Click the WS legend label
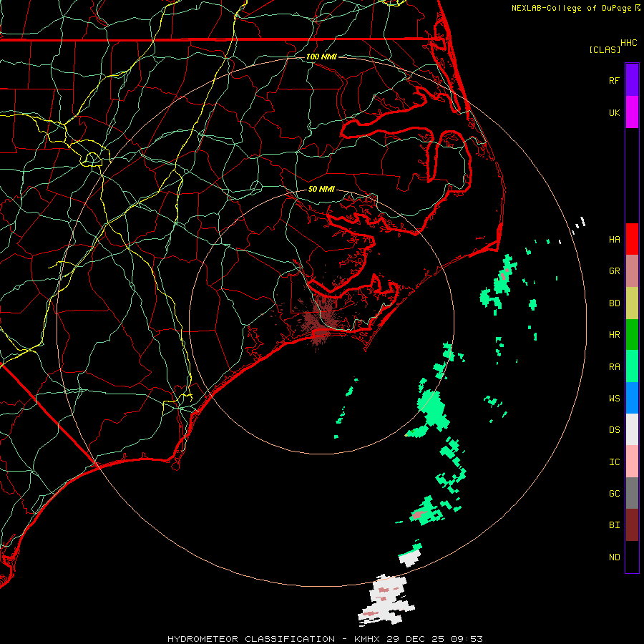The height and width of the screenshot is (644, 644). [614, 398]
